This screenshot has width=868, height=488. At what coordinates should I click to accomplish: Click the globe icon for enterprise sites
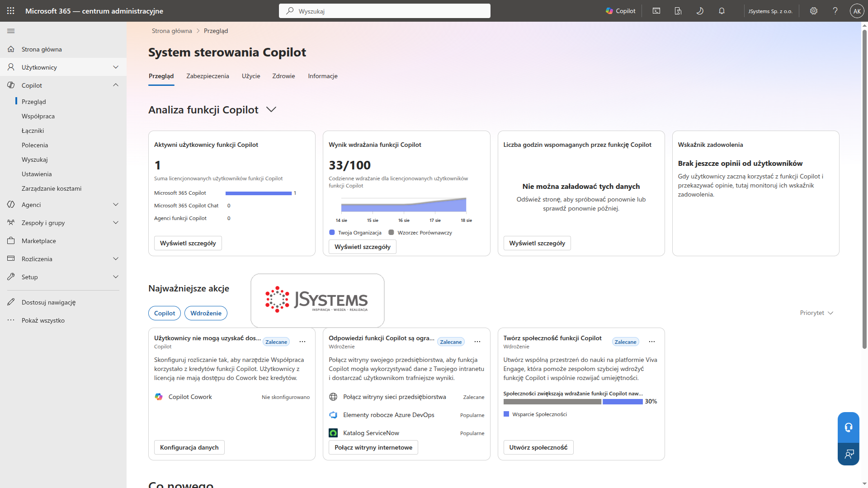pos(333,397)
